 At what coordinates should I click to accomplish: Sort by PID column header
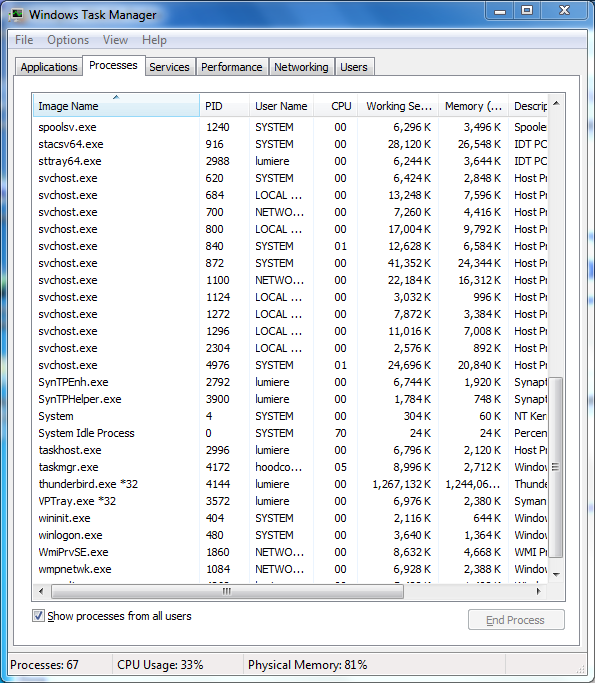pyautogui.click(x=224, y=105)
